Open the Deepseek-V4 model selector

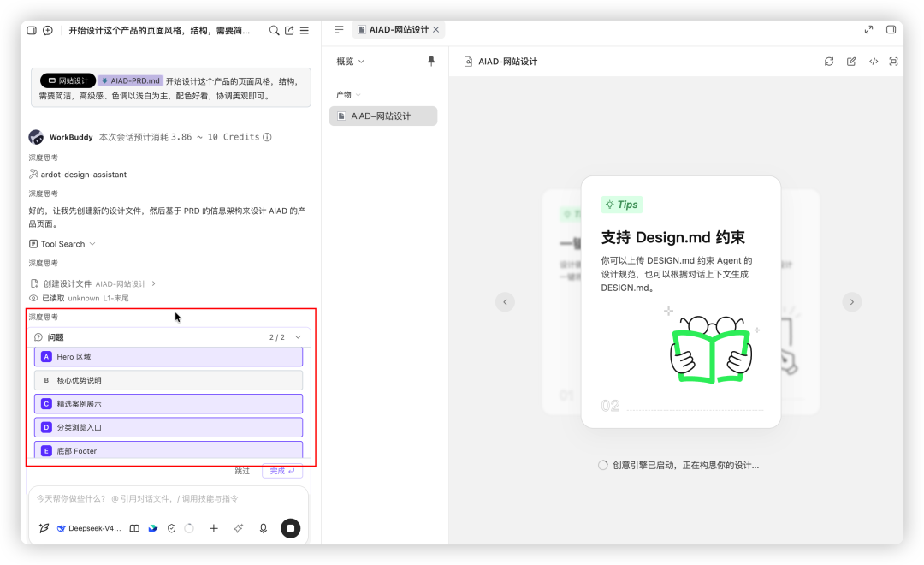pos(89,528)
